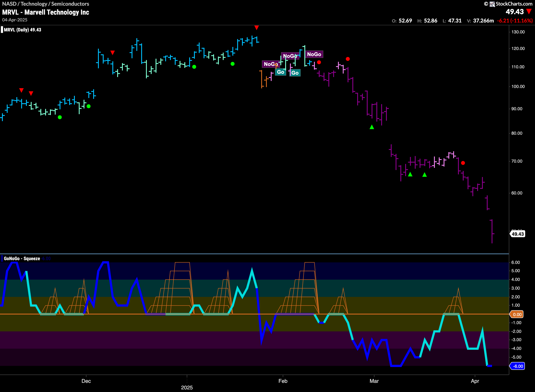Click the 49.43 price axis tag
The height and width of the screenshot is (392, 535).
tap(517, 234)
